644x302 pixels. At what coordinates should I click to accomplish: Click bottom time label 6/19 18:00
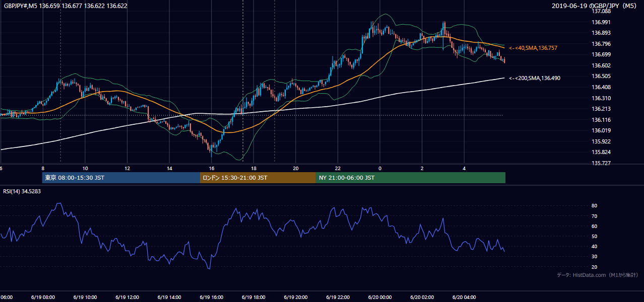pos(253,297)
